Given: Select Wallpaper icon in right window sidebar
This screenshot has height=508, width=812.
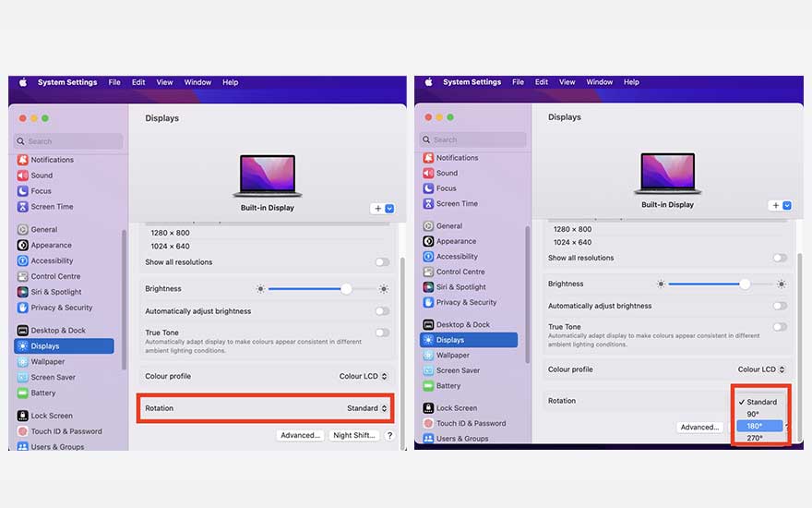Looking at the screenshot, I should 428,356.
